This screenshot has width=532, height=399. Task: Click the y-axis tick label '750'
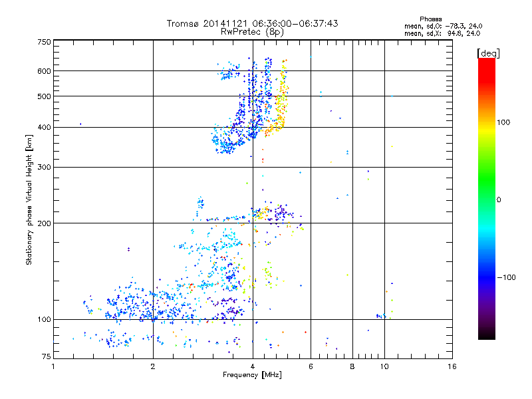(x=44, y=42)
